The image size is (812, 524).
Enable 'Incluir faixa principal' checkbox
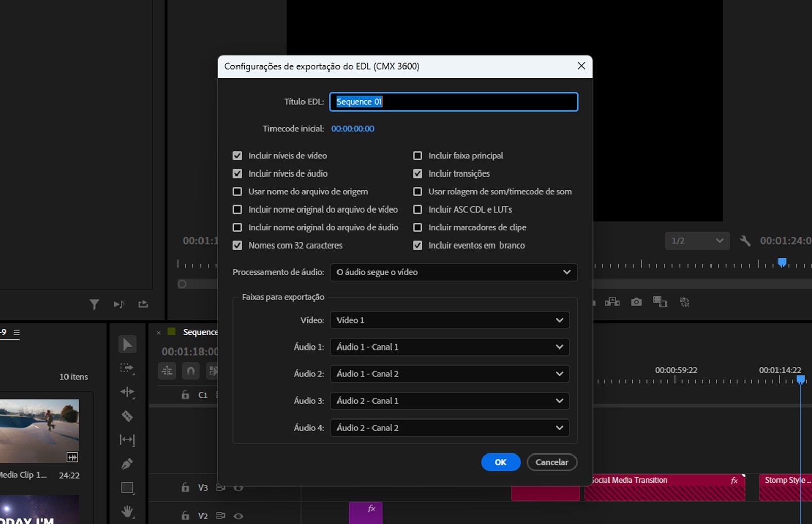(x=418, y=156)
